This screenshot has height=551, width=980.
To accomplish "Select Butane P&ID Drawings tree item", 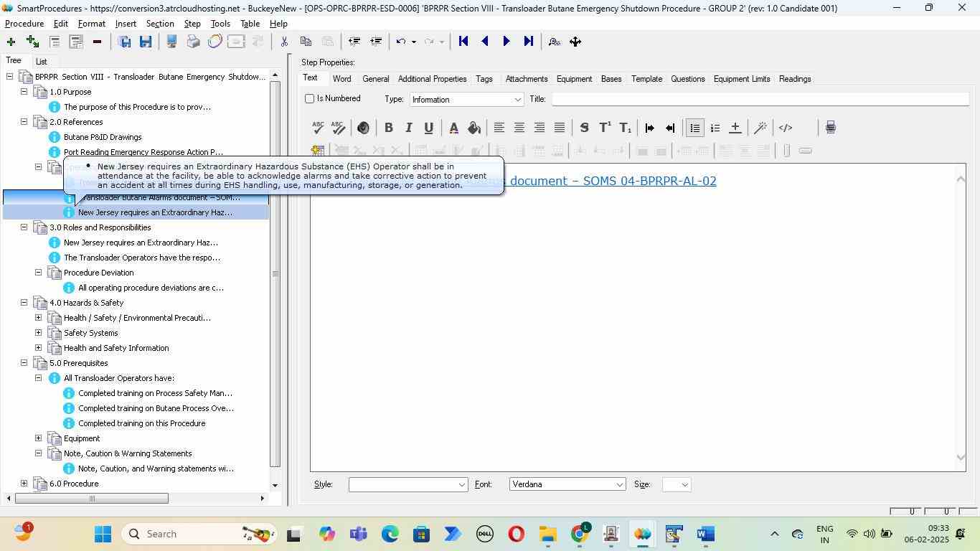I will (103, 137).
